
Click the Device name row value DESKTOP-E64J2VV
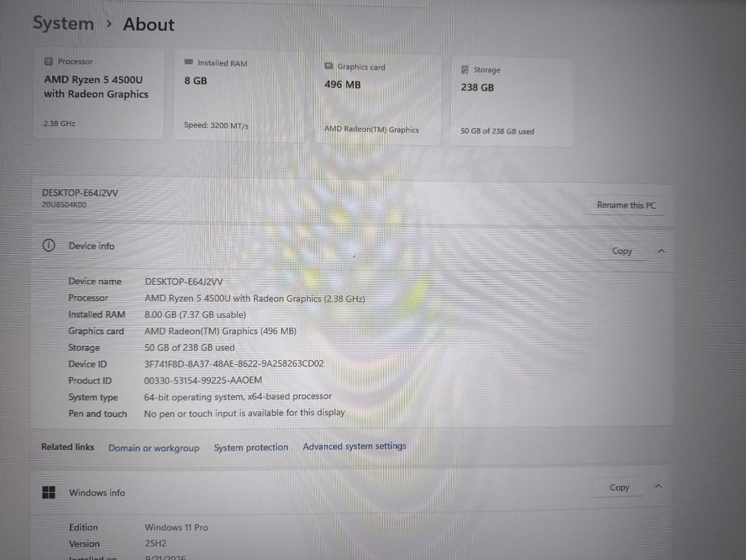184,282
